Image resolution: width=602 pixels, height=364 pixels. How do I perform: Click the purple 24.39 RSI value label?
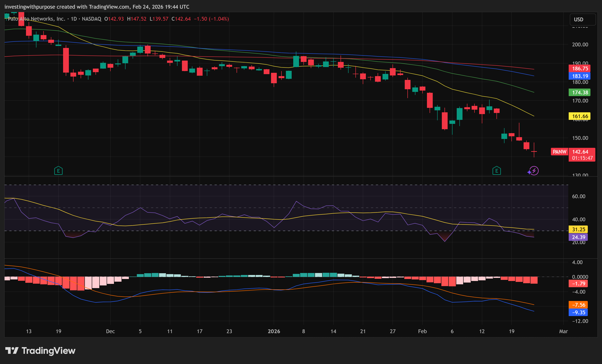coord(578,237)
